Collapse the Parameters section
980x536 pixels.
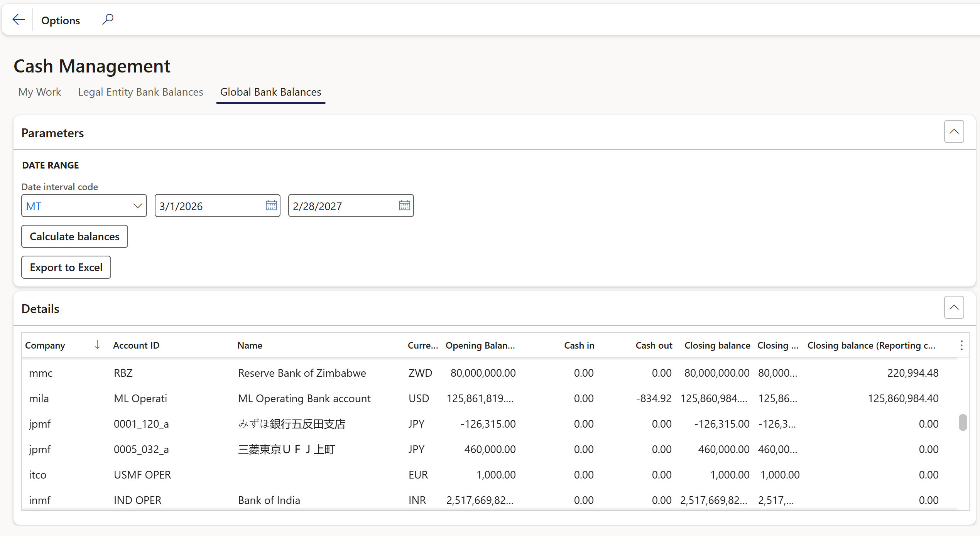(x=954, y=132)
